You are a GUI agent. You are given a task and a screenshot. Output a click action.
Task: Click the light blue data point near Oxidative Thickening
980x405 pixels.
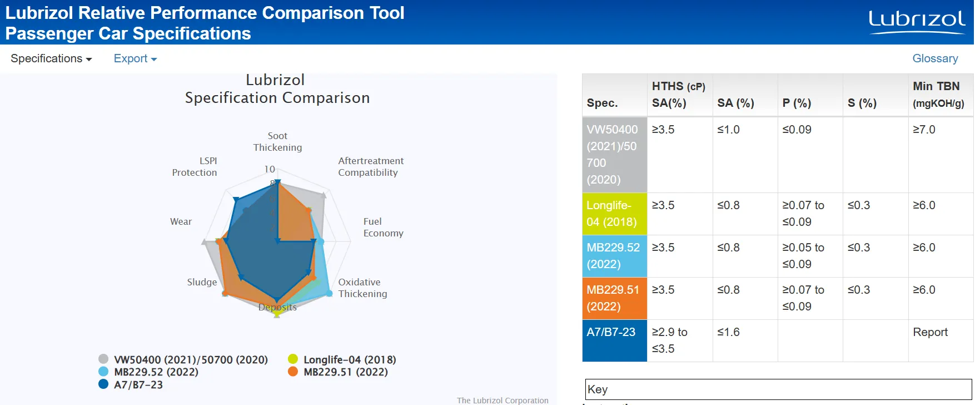pos(329,293)
